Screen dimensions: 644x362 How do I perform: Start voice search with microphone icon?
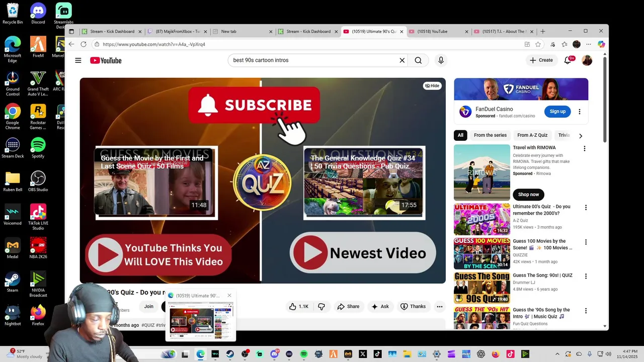pos(441,60)
